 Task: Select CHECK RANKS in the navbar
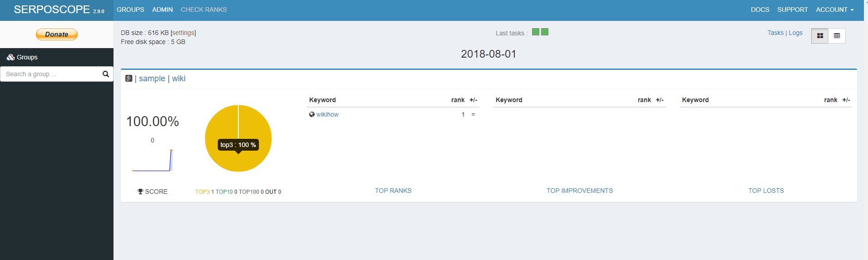204,10
